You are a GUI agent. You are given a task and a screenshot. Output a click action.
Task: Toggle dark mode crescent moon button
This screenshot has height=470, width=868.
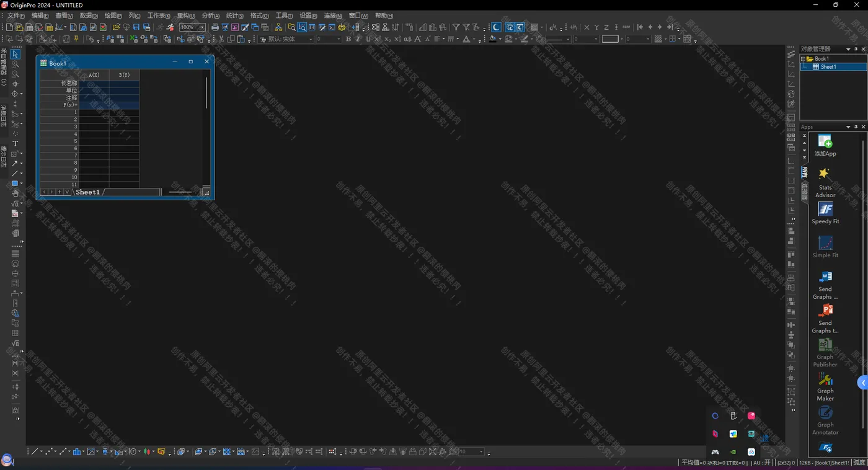tap(497, 27)
